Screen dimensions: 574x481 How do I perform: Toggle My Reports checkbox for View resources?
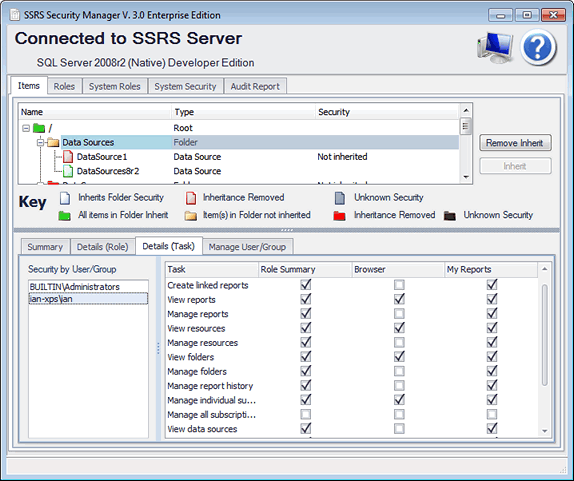coord(492,328)
